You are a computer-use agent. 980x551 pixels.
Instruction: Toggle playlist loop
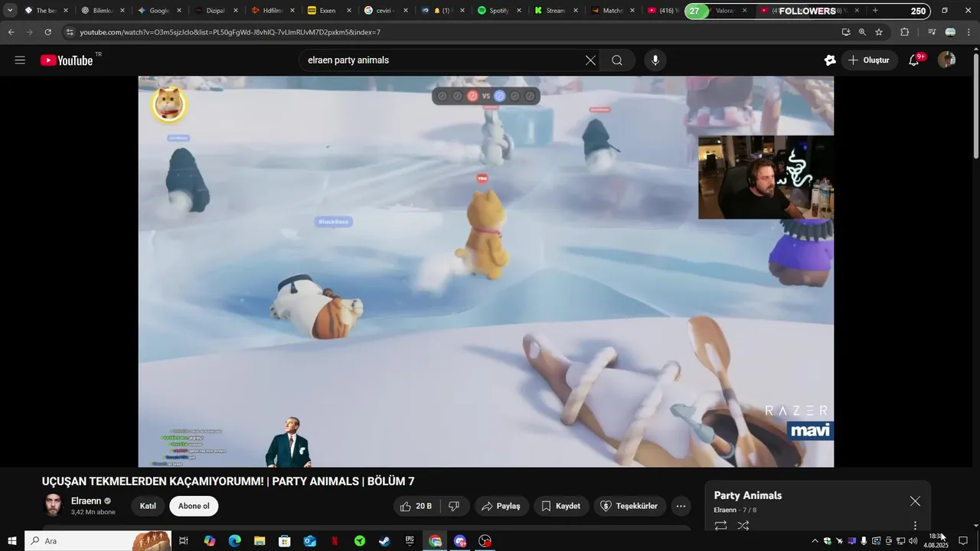720,526
